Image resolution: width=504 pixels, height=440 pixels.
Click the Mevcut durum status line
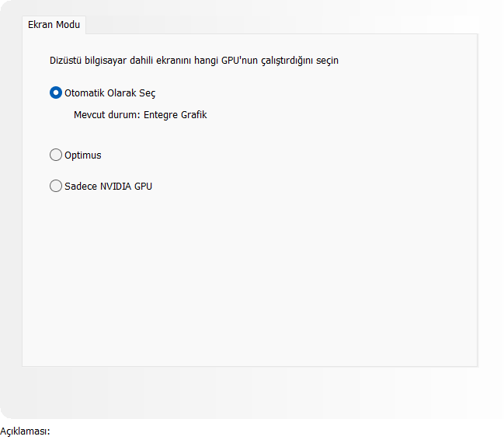click(x=140, y=115)
